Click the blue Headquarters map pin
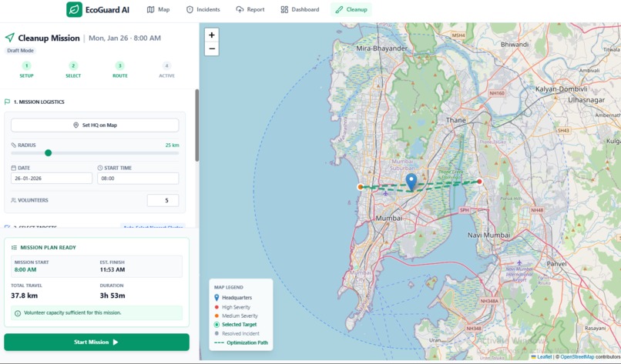This screenshot has height=364, width=621. tap(411, 181)
